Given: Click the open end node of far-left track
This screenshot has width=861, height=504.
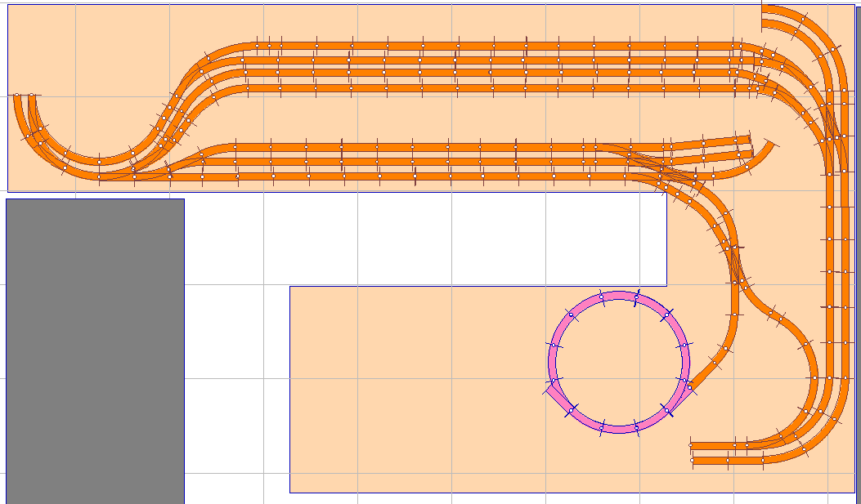Looking at the screenshot, I should [16, 96].
